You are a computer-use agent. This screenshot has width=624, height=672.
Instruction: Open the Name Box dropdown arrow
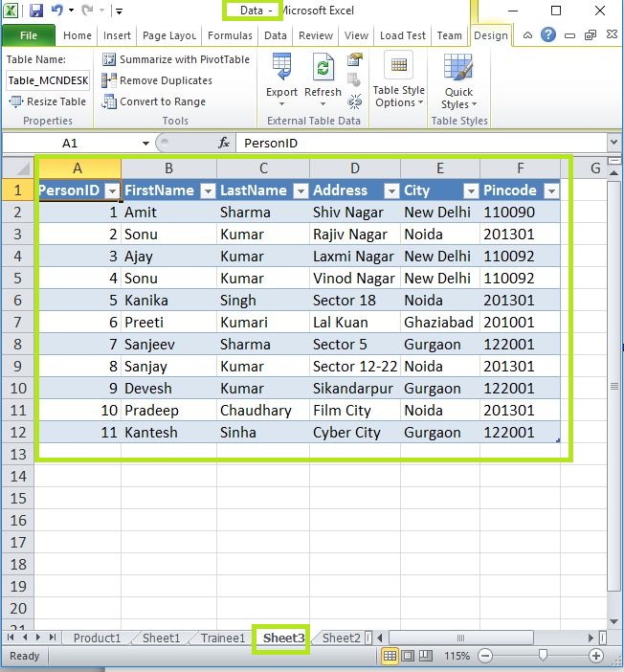(145, 144)
